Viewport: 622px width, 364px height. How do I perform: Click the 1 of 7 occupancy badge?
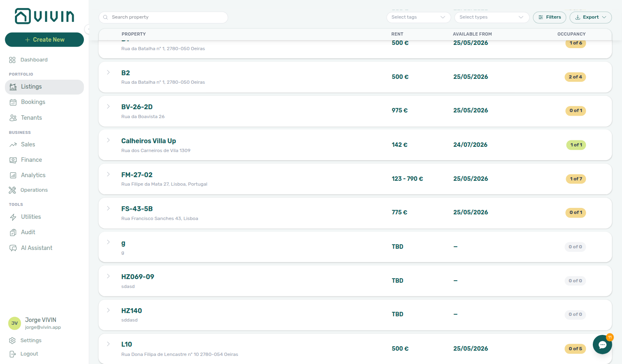576,179
